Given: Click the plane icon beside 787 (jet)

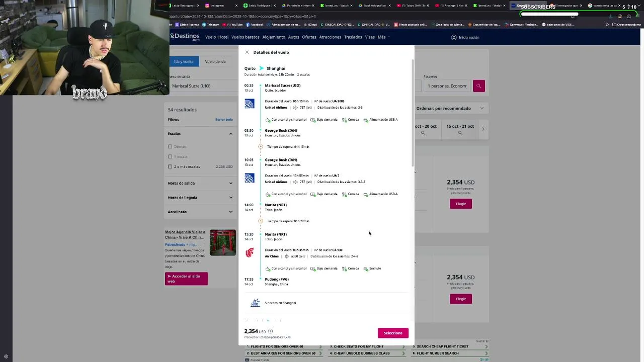Looking at the screenshot, I should pyautogui.click(x=296, y=182).
